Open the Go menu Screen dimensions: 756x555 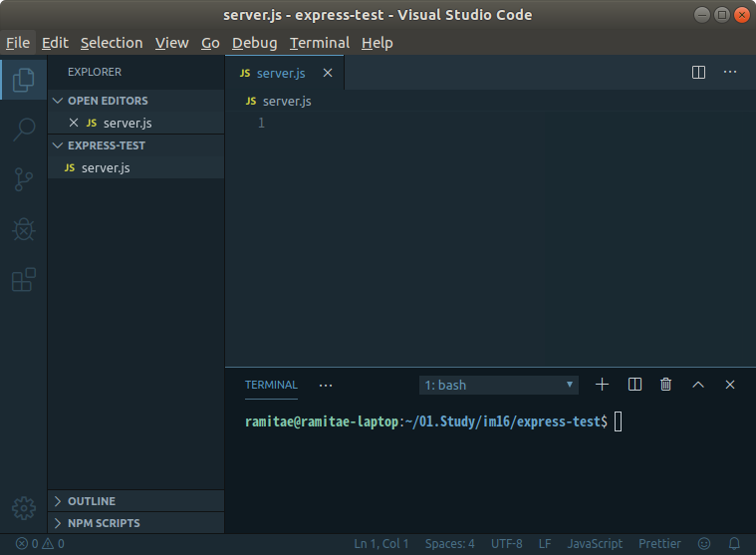coord(210,43)
